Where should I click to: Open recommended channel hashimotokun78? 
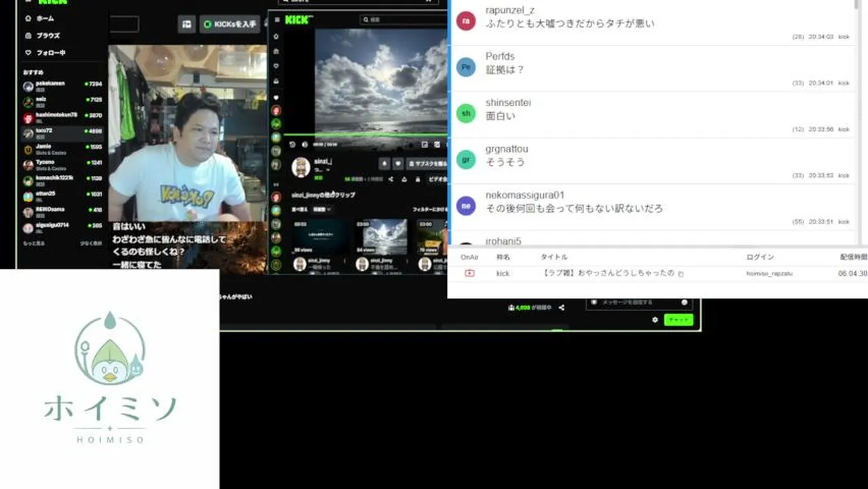pos(62,117)
